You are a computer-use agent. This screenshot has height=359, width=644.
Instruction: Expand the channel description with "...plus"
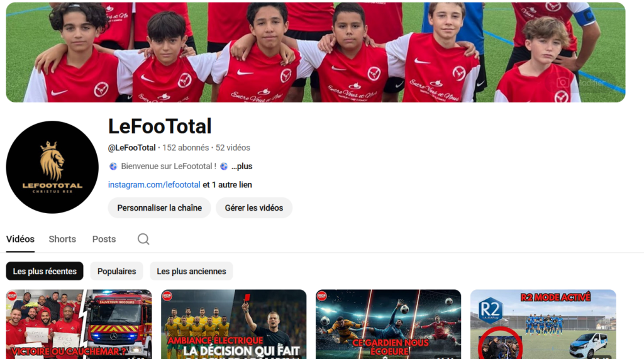[x=241, y=166]
